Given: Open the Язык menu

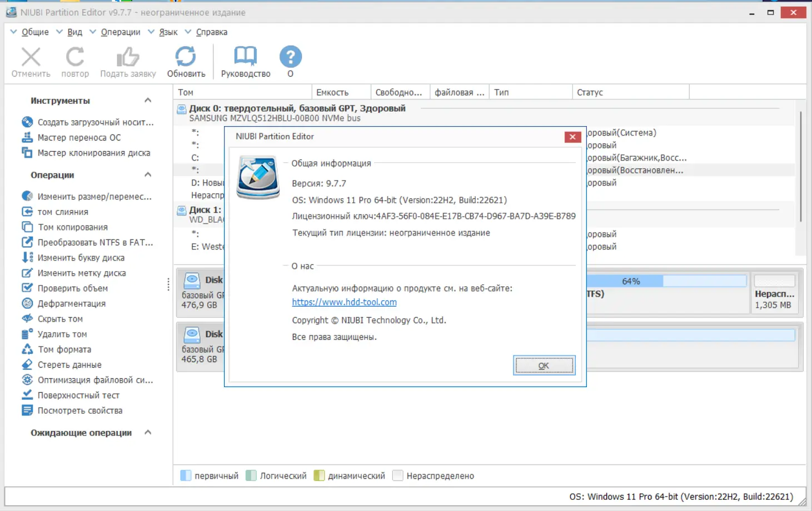Looking at the screenshot, I should coord(168,32).
